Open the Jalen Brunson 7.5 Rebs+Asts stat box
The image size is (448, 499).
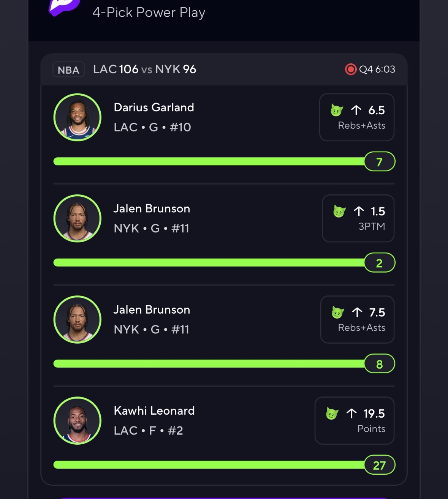[357, 319]
